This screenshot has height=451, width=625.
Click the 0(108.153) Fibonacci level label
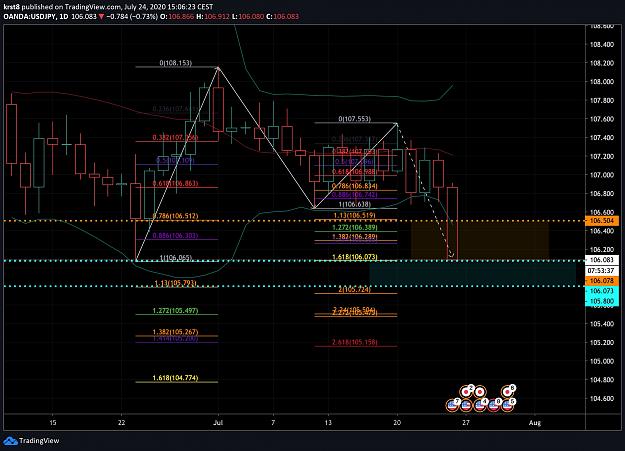coord(175,63)
